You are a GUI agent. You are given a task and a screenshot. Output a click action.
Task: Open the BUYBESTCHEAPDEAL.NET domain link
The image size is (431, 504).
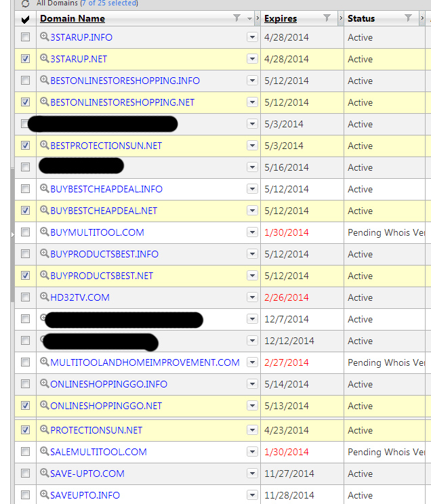point(104,211)
